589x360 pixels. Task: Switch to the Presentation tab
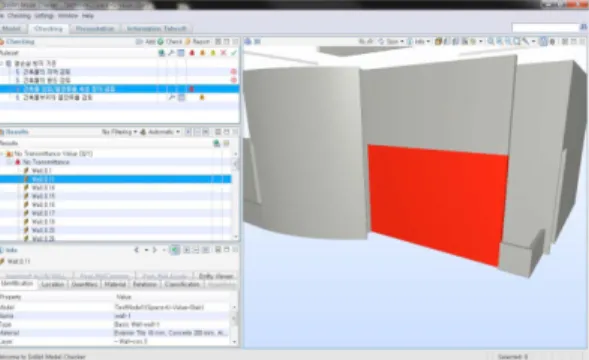95,29
